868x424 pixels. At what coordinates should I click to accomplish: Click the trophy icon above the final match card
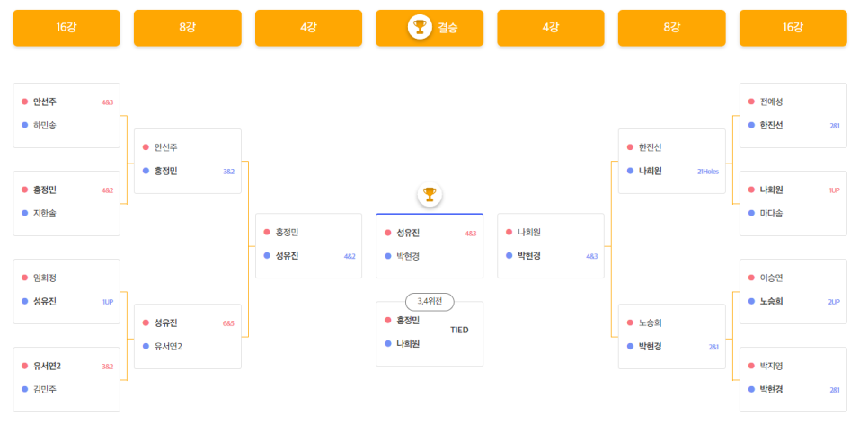point(430,194)
